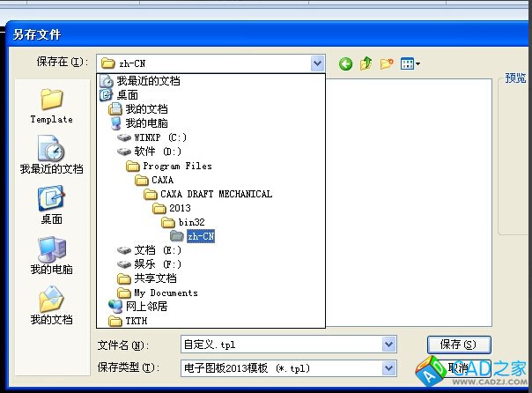Open Template in the places bar

(51, 105)
